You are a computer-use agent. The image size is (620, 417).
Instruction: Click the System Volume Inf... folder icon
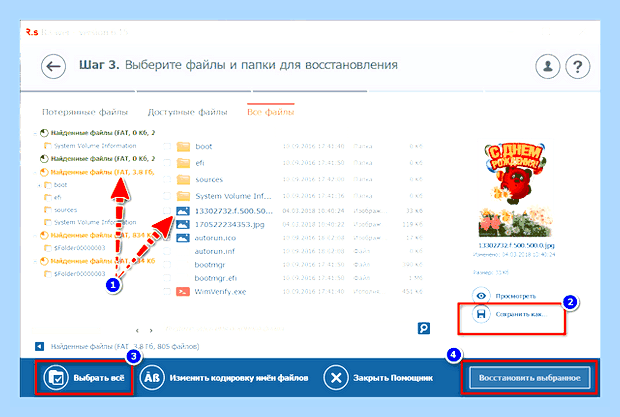click(183, 196)
